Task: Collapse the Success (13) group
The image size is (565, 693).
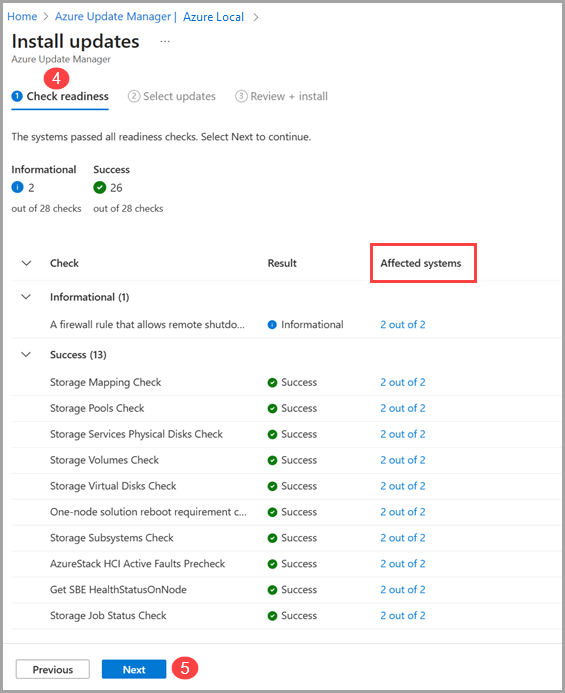Action: (x=27, y=354)
